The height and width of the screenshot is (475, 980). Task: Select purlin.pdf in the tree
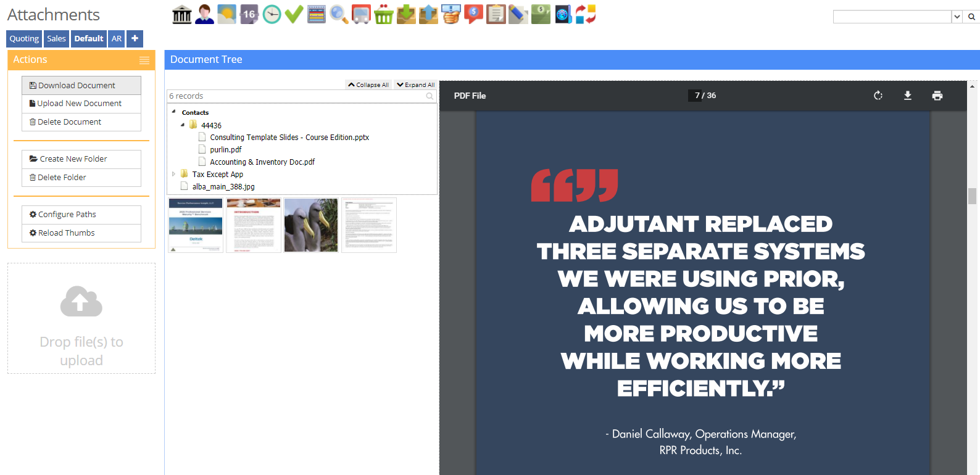click(226, 150)
